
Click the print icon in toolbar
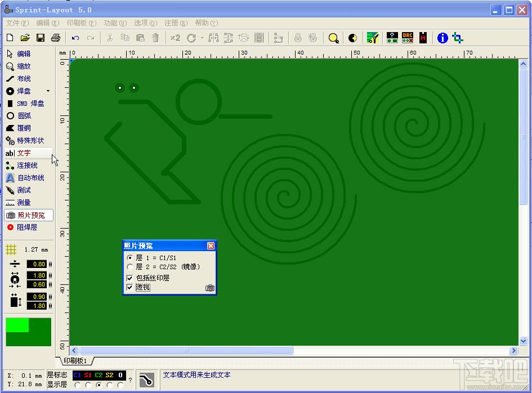click(x=56, y=38)
